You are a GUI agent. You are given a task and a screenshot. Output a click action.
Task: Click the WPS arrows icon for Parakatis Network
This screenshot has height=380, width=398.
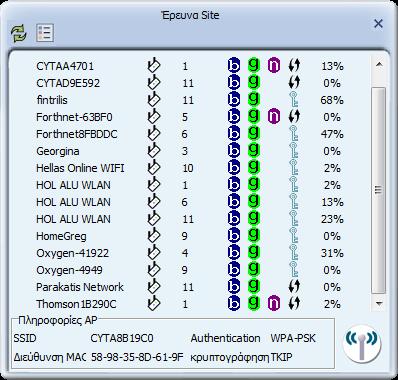(294, 287)
